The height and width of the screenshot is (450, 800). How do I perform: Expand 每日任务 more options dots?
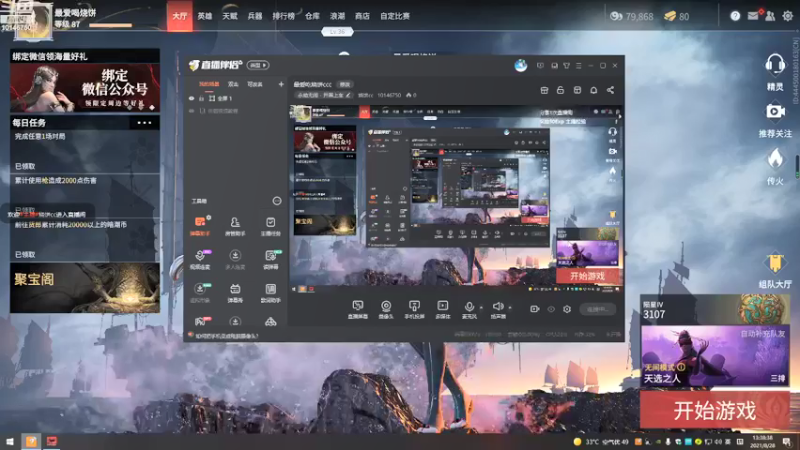click(144, 122)
